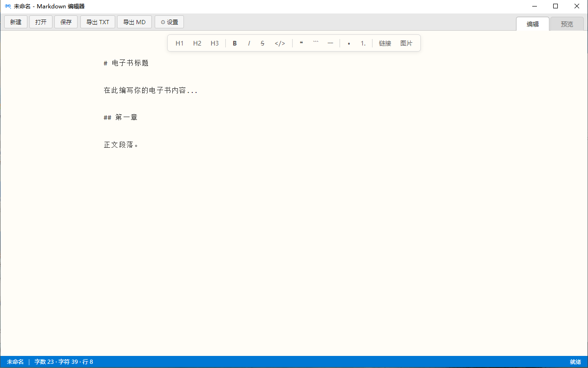
Task: Create a new document with 新建
Action: click(16, 22)
